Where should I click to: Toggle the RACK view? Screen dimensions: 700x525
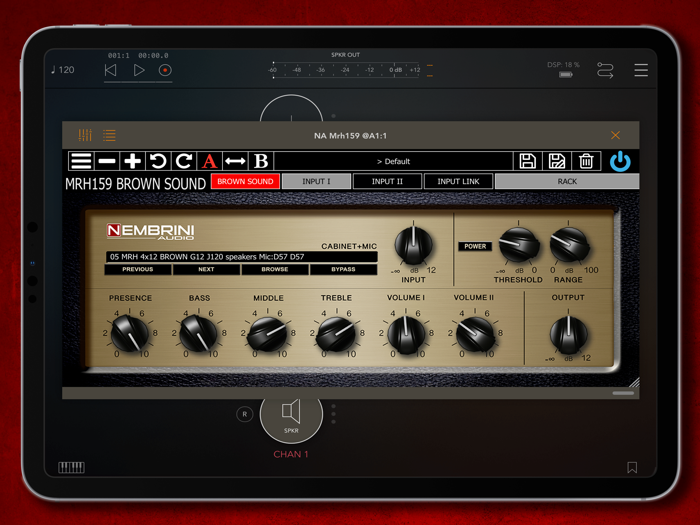pos(567,181)
